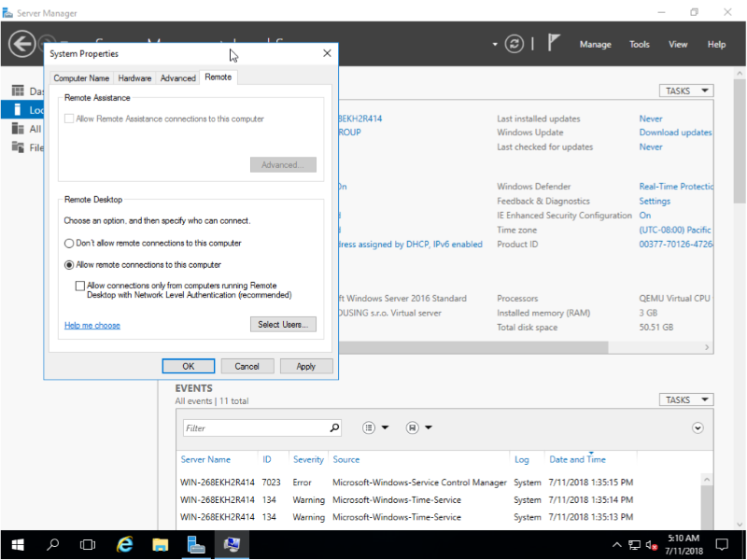Open the Windows Start menu
This screenshot has width=747, height=560.
18,544
